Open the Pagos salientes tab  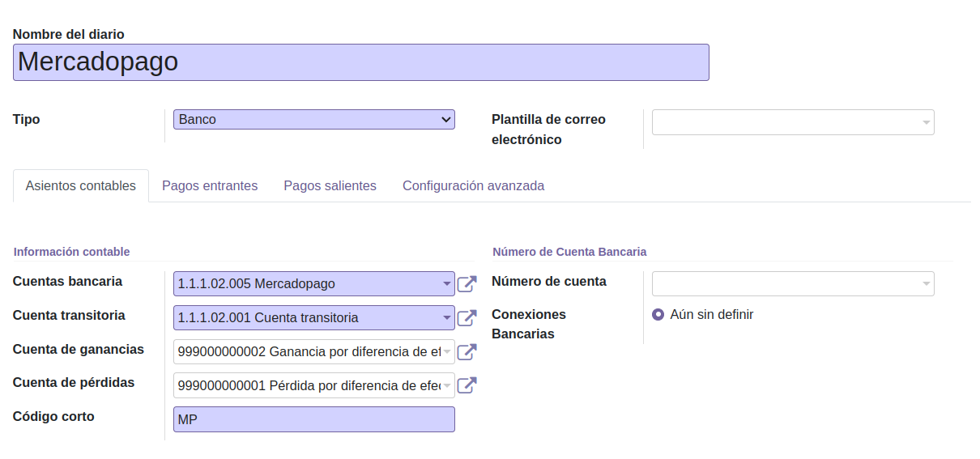pos(330,186)
